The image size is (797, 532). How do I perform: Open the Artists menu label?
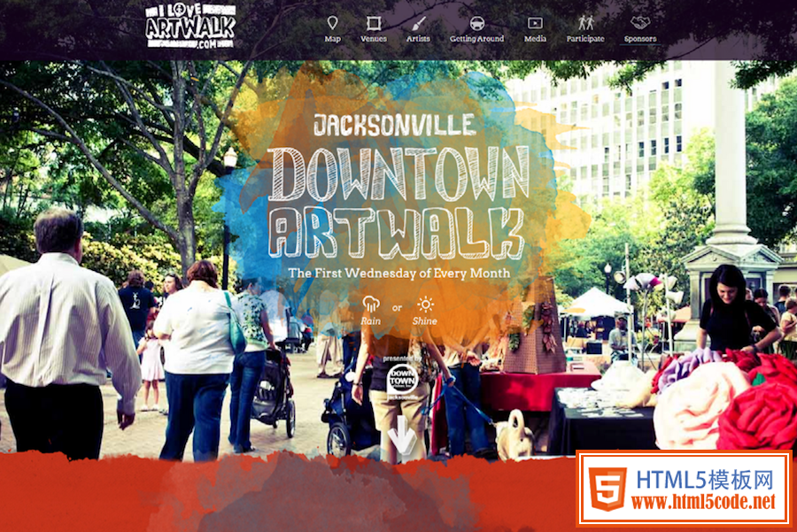pyautogui.click(x=418, y=39)
